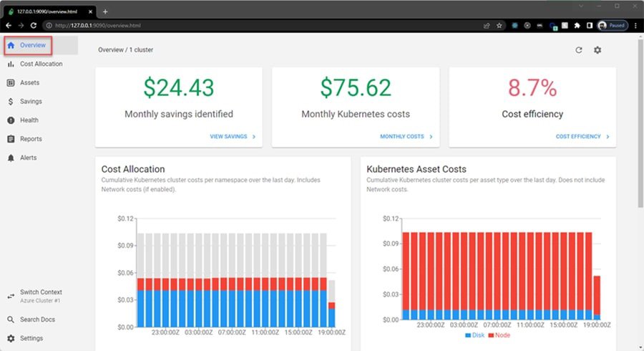Open Cost Allocation from the sidebar
The height and width of the screenshot is (351, 644).
coord(41,64)
